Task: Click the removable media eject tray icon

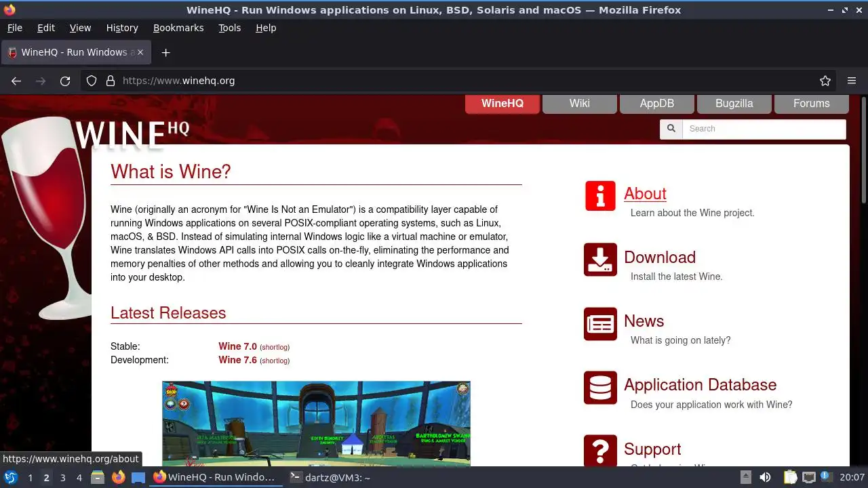Action: click(x=746, y=477)
